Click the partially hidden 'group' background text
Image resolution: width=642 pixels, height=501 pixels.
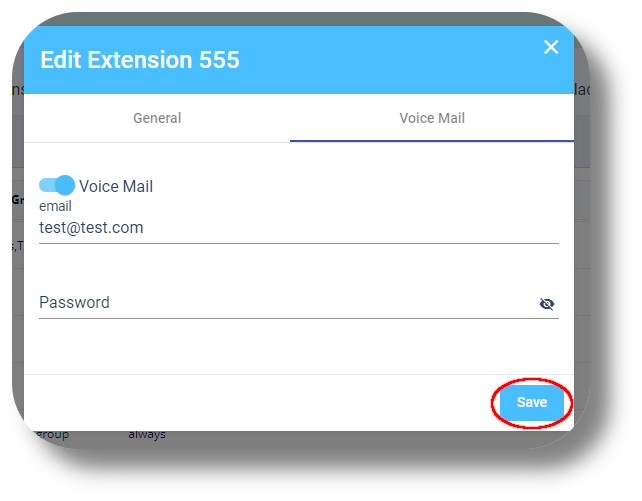pyautogui.click(x=52, y=435)
